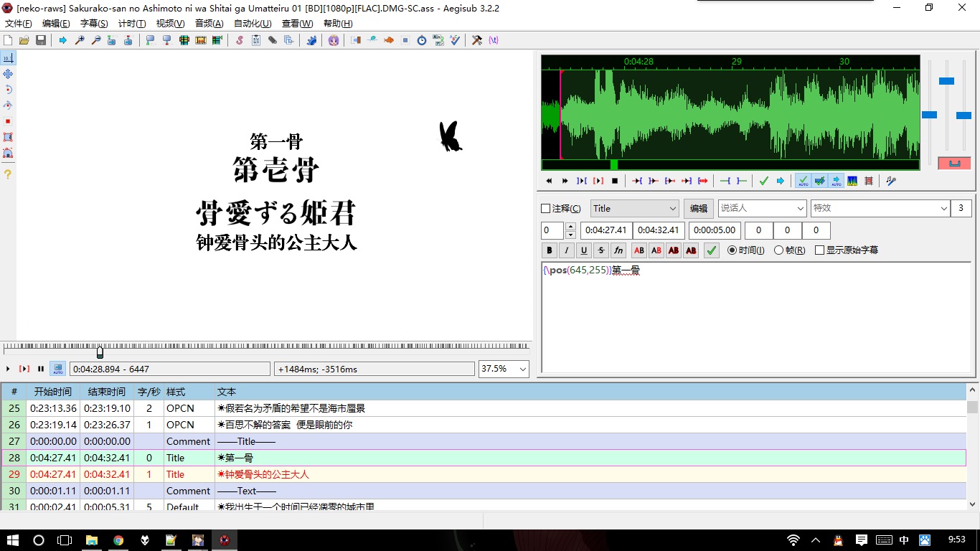Open the attachments paperclip icon
Viewport: 980px width, 551px height.
[x=273, y=40]
